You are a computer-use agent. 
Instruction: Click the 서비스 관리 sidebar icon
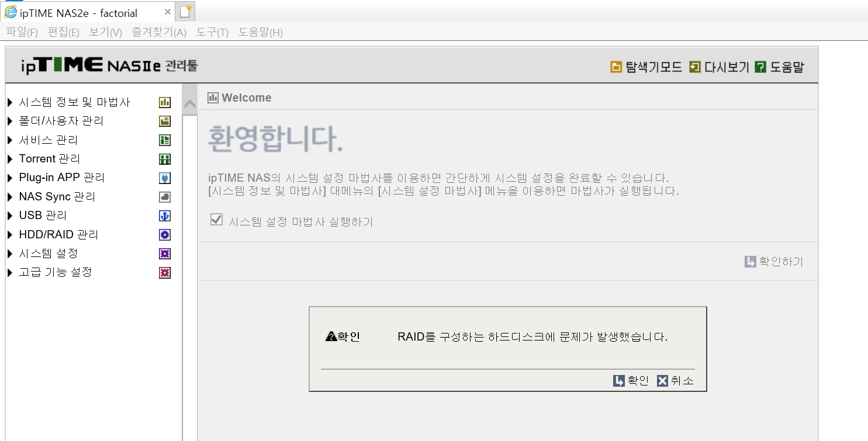pyautogui.click(x=165, y=140)
